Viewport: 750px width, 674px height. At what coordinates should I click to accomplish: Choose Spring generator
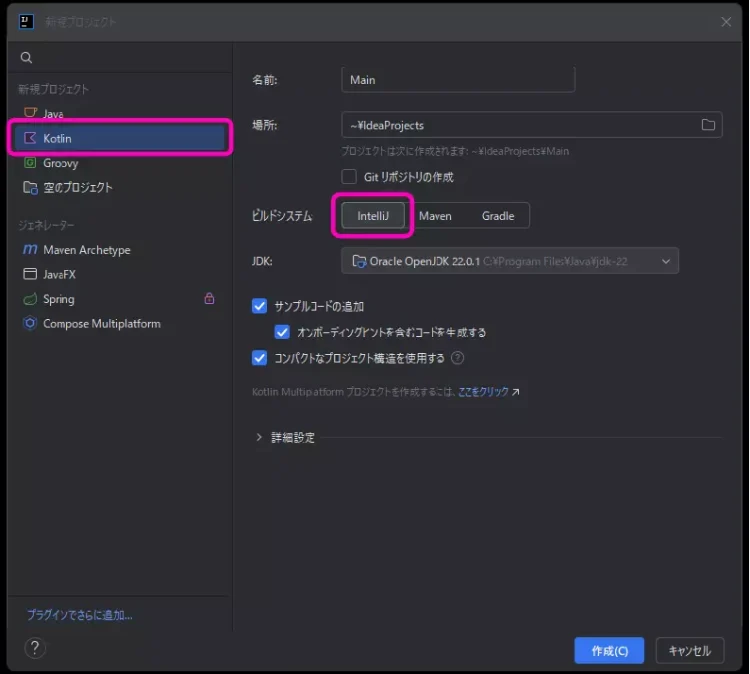coord(120,299)
